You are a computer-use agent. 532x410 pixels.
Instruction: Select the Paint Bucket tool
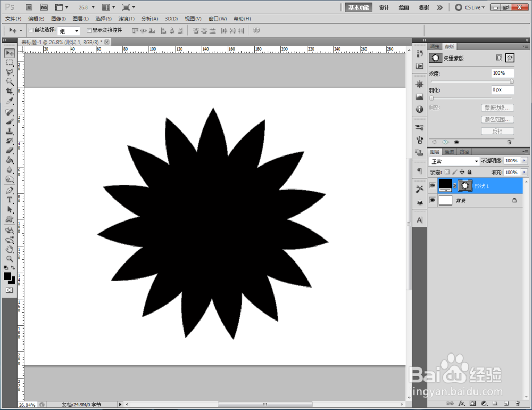pyautogui.click(x=10, y=160)
